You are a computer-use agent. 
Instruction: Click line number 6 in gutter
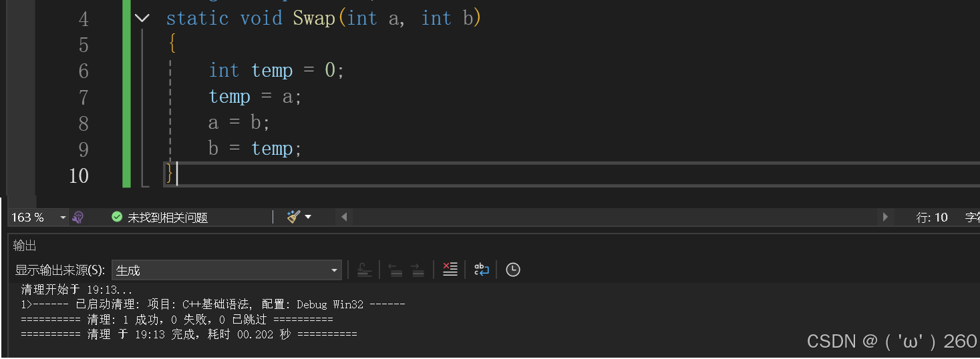click(x=84, y=71)
